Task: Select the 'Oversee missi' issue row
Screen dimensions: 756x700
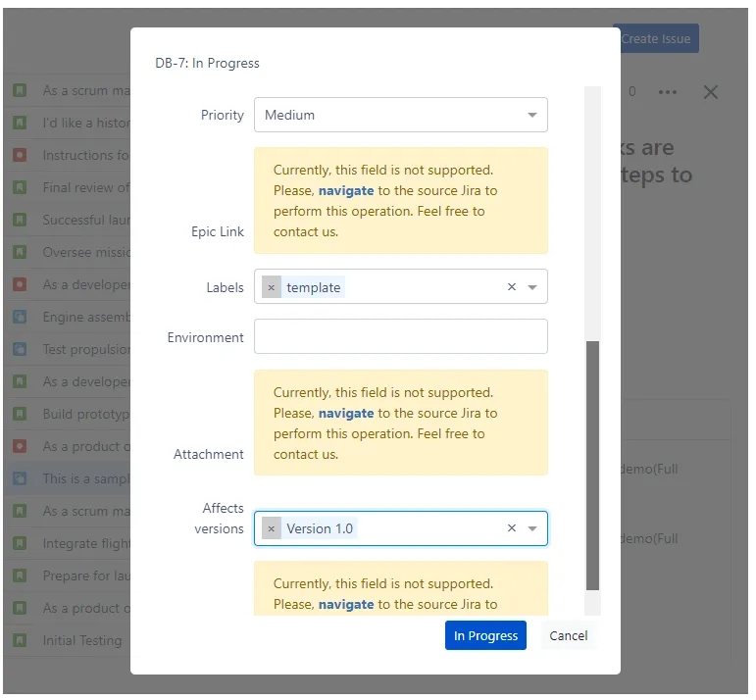Action: click(x=68, y=252)
